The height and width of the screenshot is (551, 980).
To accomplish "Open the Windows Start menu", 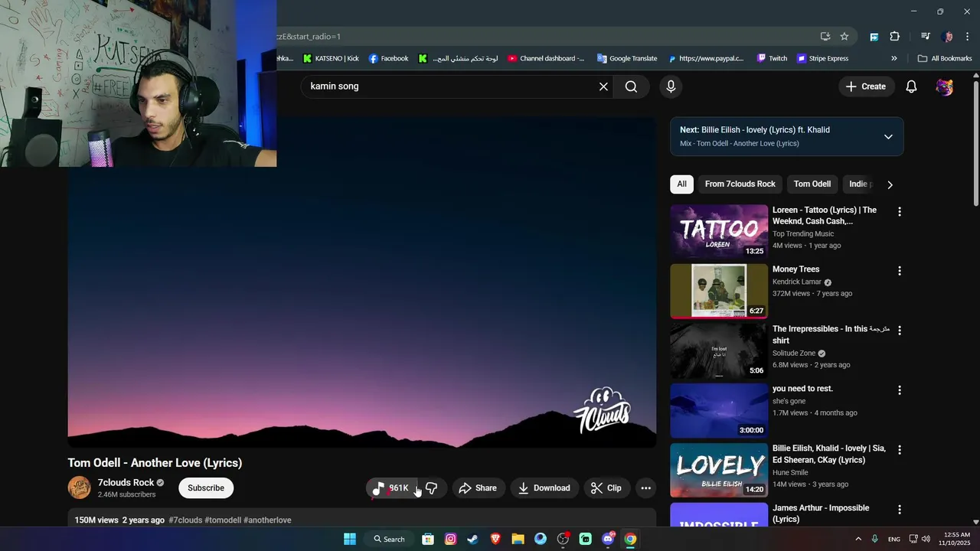I will pyautogui.click(x=350, y=539).
